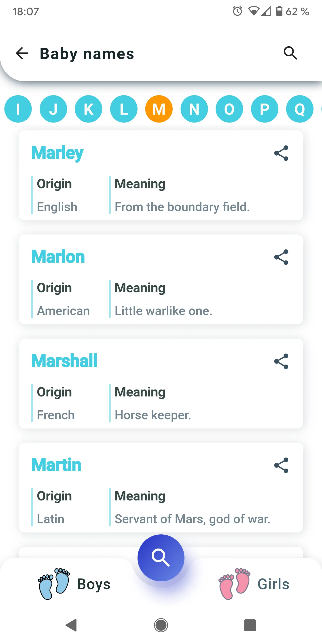The image size is (322, 644).
Task: Select letter I filter
Action: pos(18,109)
